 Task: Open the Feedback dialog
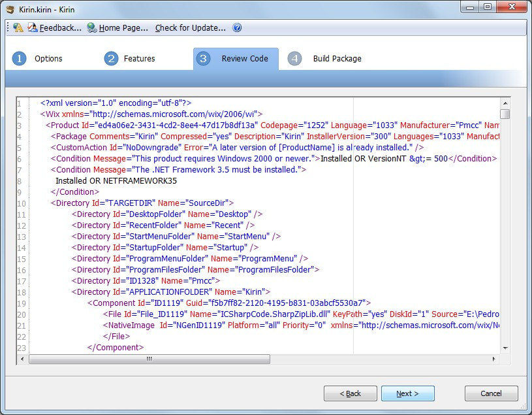pos(61,28)
